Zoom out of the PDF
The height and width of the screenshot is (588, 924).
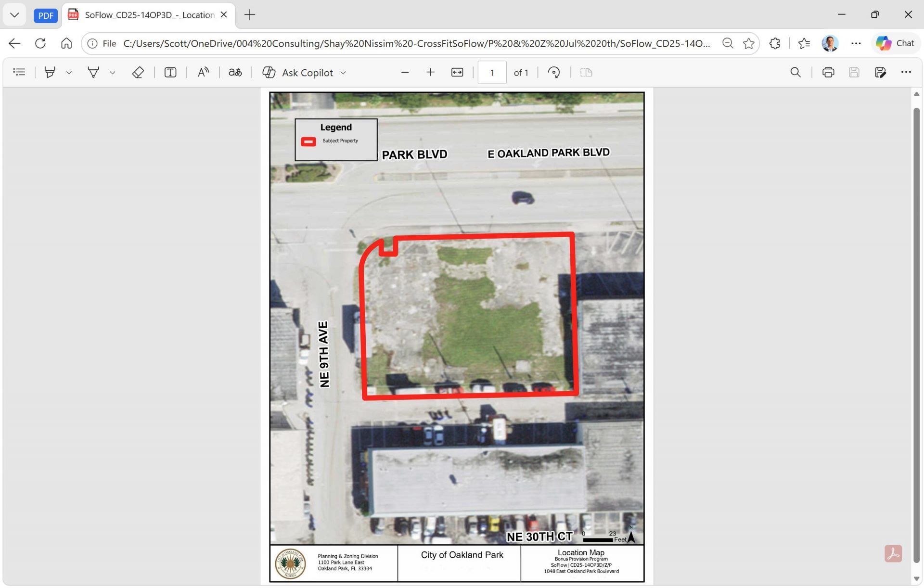405,72
